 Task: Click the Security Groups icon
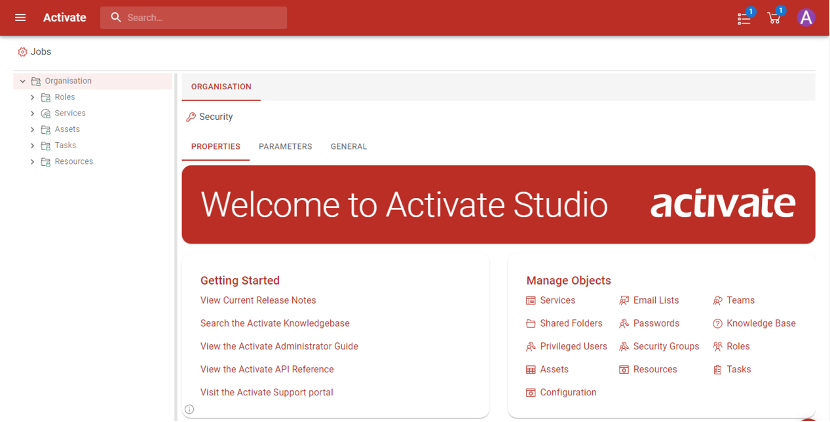(x=624, y=347)
